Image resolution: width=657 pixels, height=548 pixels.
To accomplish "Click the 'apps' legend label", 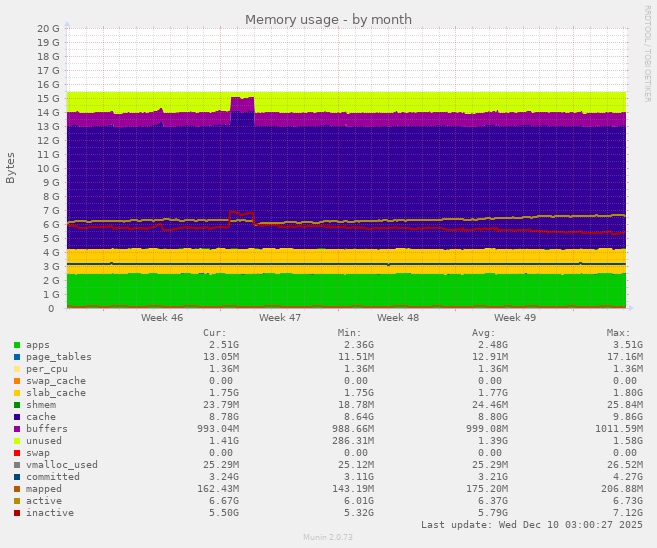I will click(x=38, y=345).
